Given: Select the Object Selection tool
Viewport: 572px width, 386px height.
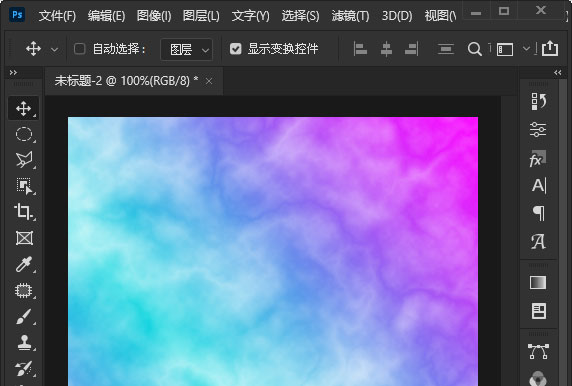Looking at the screenshot, I should [24, 186].
